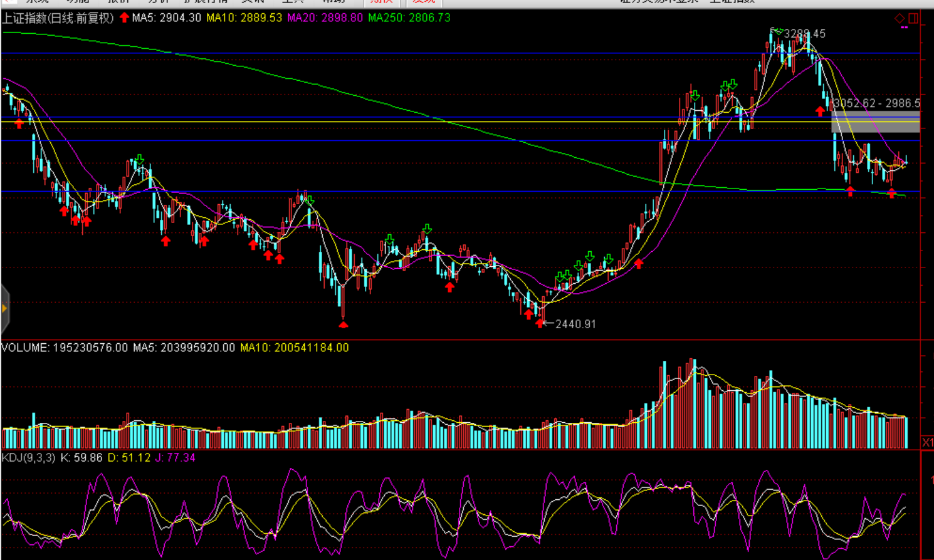Click the red split-window rectangle icon
This screenshot has height=560, width=934.
tap(913, 18)
